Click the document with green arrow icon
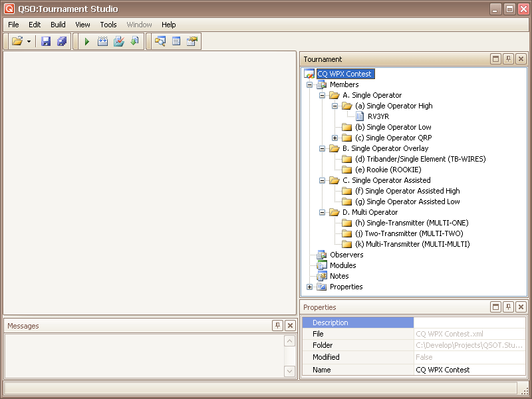 134,41
